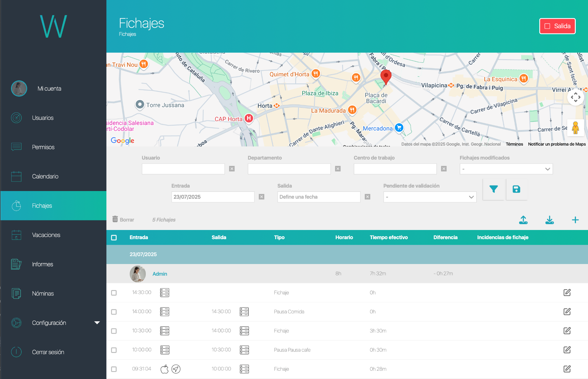This screenshot has height=379, width=588.
Task: Click the upload fichajes icon
Action: 523,220
